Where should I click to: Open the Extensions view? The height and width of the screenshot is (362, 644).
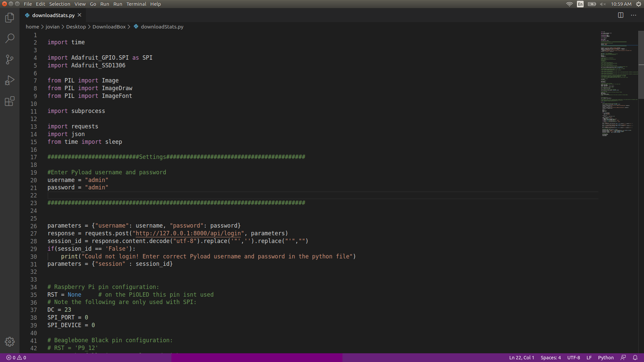click(x=10, y=101)
